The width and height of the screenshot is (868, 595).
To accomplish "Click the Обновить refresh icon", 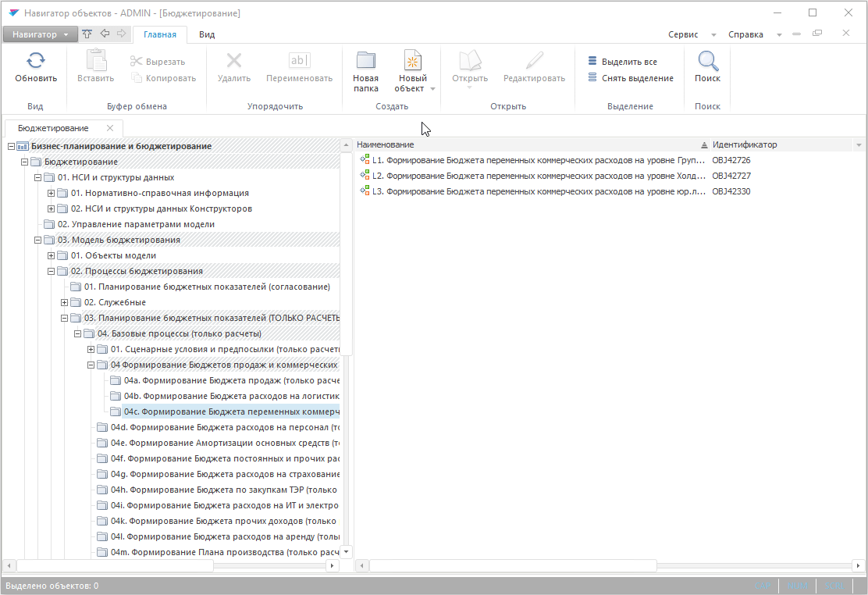I will click(36, 62).
